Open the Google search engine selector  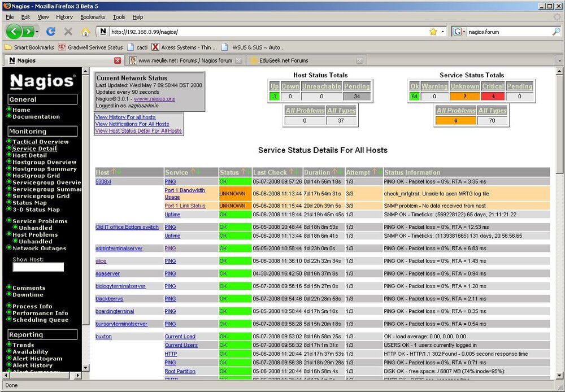[x=459, y=32]
